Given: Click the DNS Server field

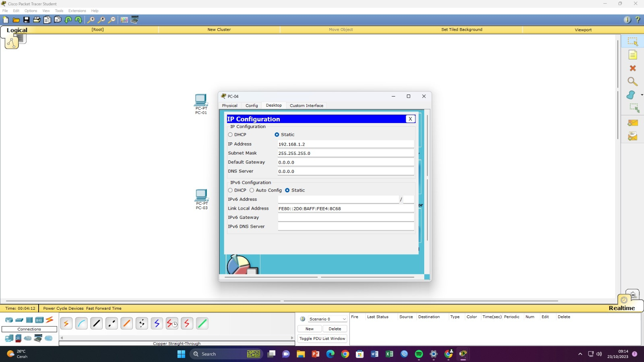Looking at the screenshot, I should click(346, 171).
